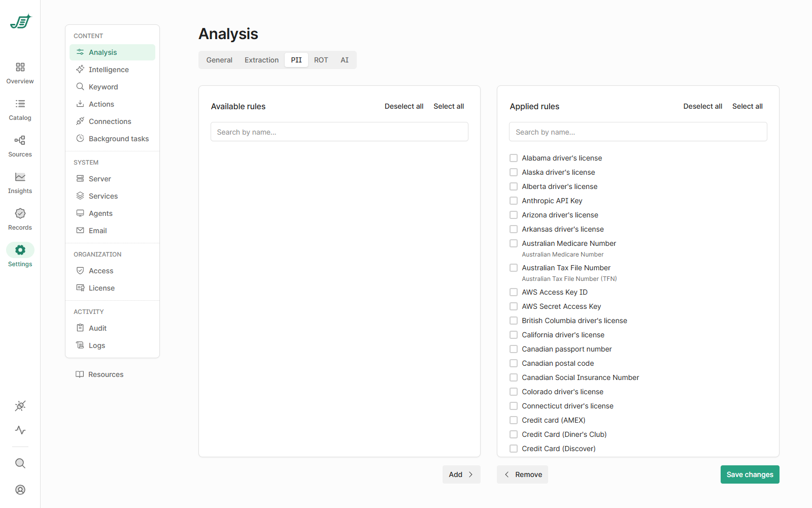Image resolution: width=812 pixels, height=508 pixels.
Task: Focus Available rules search field
Action: click(340, 132)
